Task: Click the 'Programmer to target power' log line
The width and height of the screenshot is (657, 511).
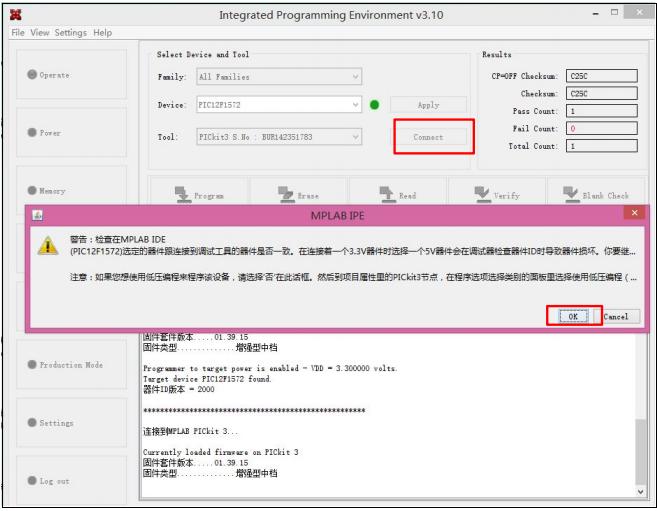Action: coord(270,368)
